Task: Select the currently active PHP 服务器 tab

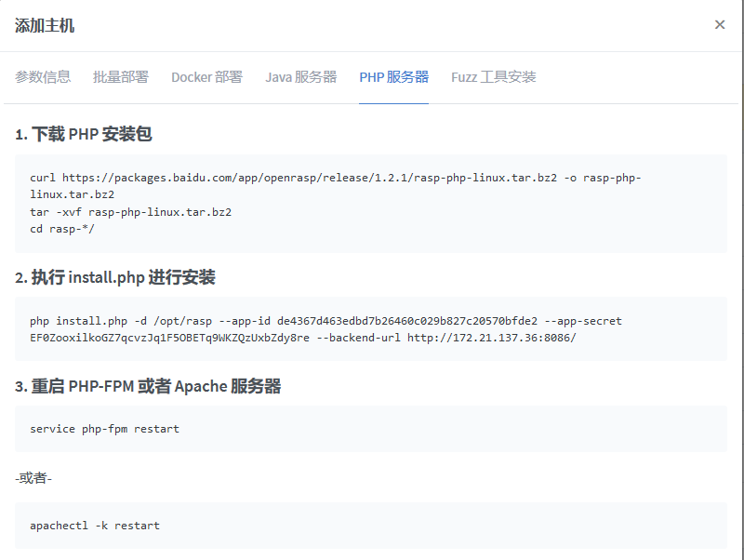Action: 393,77
